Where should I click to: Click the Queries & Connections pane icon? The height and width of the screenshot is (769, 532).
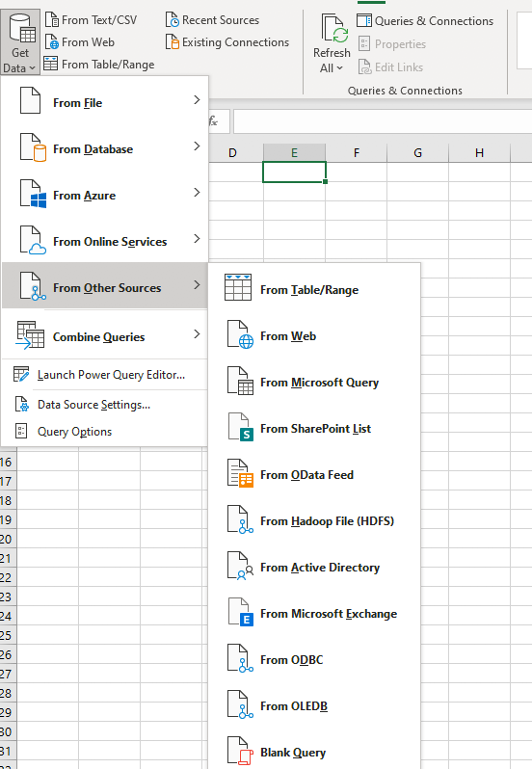click(x=364, y=20)
